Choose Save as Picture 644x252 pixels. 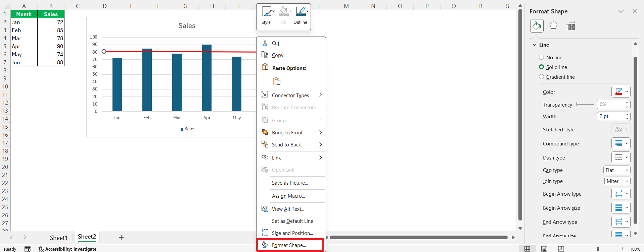[x=291, y=183]
